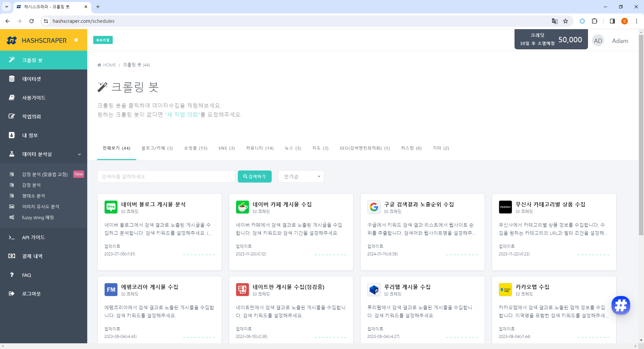Reload the page
The height and width of the screenshot is (349, 644).
pos(32,21)
